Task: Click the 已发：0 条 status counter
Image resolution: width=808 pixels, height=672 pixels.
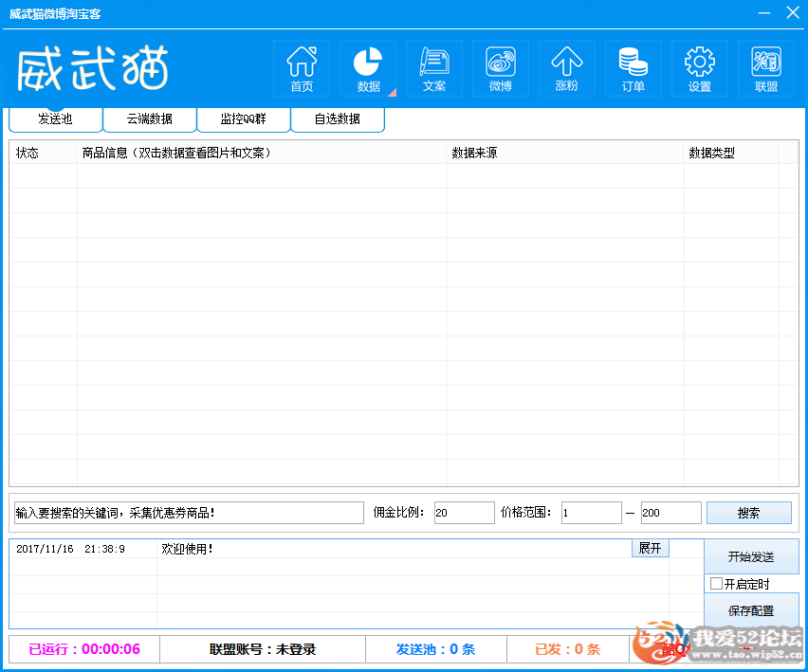Action: [x=568, y=649]
